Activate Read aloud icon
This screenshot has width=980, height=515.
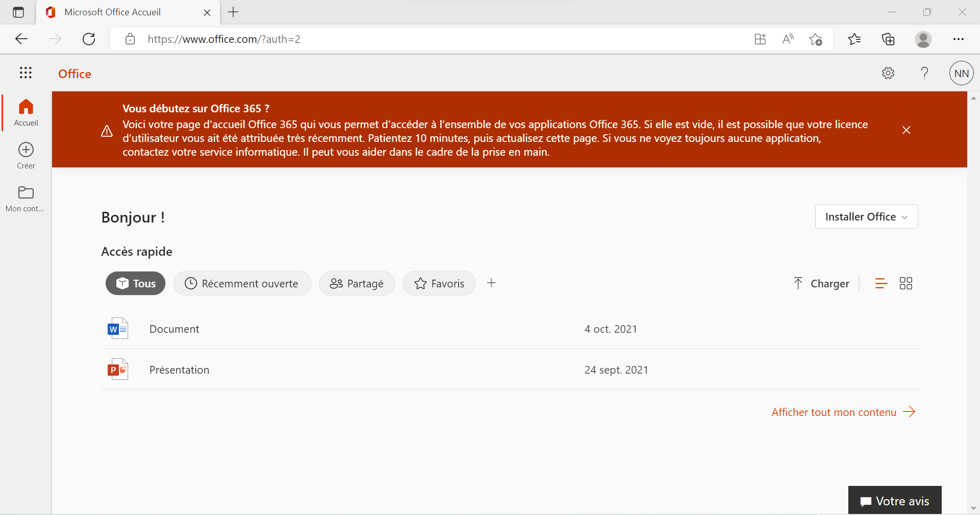tap(788, 39)
